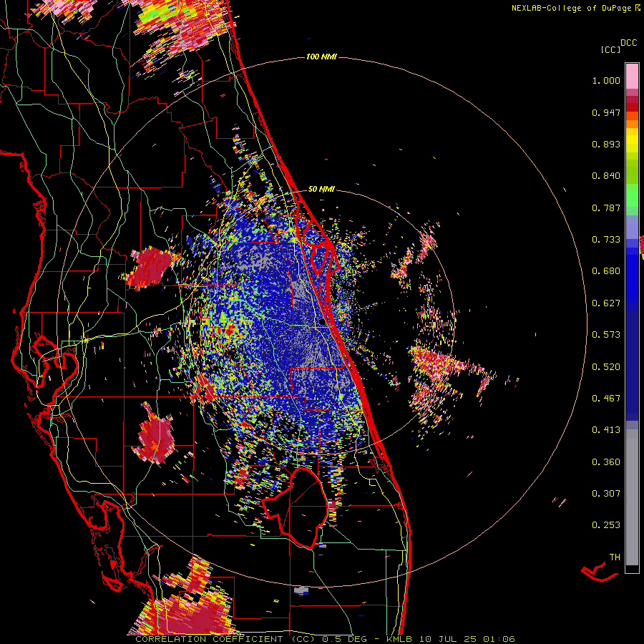Pick the yellow band on the color bar

pyautogui.click(x=632, y=141)
